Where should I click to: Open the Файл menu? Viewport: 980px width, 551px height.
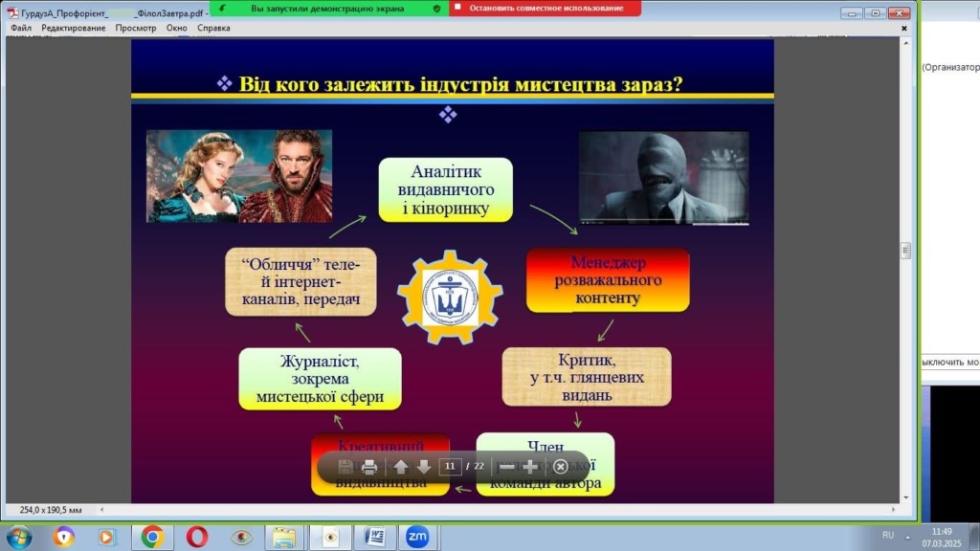[x=21, y=28]
